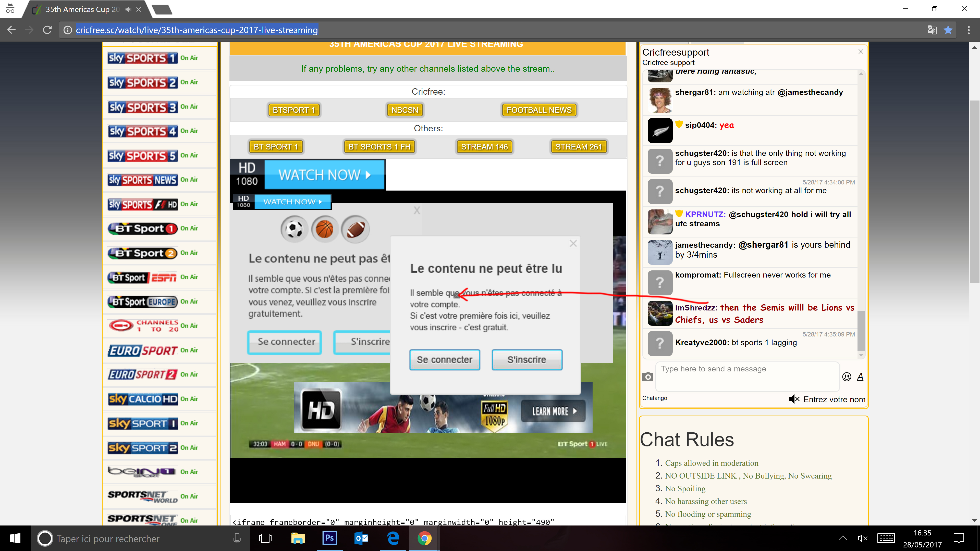
Task: Open the Sky Sports 5 channel
Action: (x=143, y=156)
